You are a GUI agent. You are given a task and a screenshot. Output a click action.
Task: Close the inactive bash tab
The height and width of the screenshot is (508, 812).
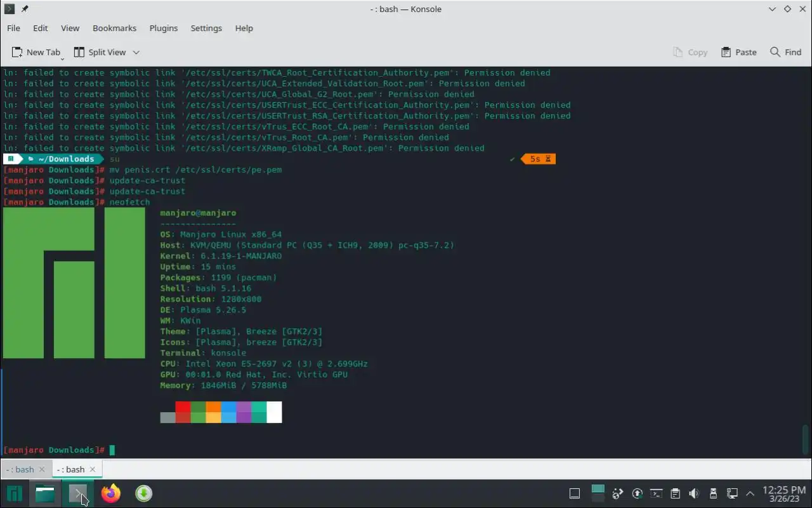click(x=42, y=469)
